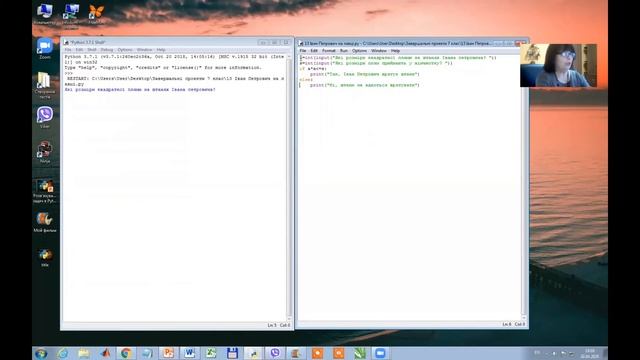Image resolution: width=640 pixels, height=360 pixels.
Task: Open Debug menu in Python Shell window
Action: pyautogui.click(x=107, y=50)
